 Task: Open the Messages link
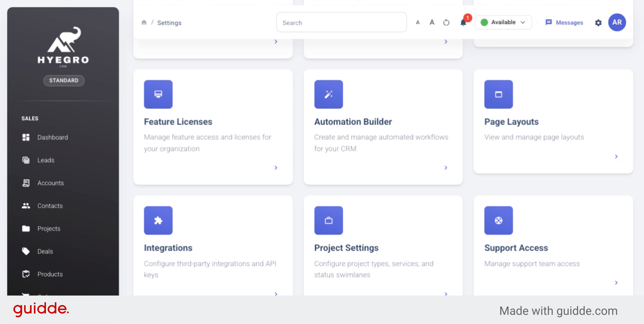pos(564,22)
